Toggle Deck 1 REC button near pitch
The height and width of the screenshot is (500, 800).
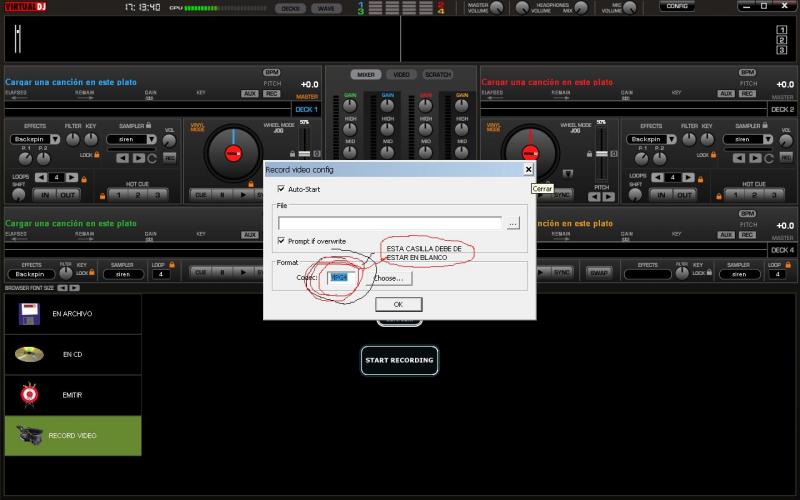tap(271, 93)
